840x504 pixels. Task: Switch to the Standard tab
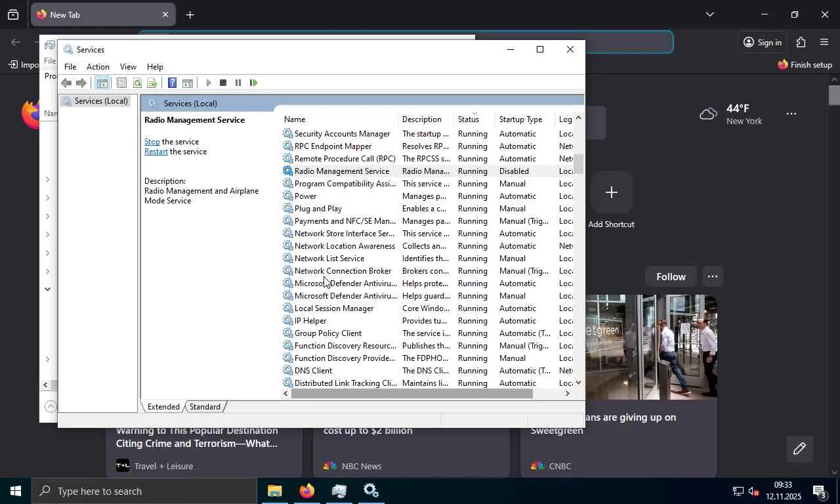point(205,407)
